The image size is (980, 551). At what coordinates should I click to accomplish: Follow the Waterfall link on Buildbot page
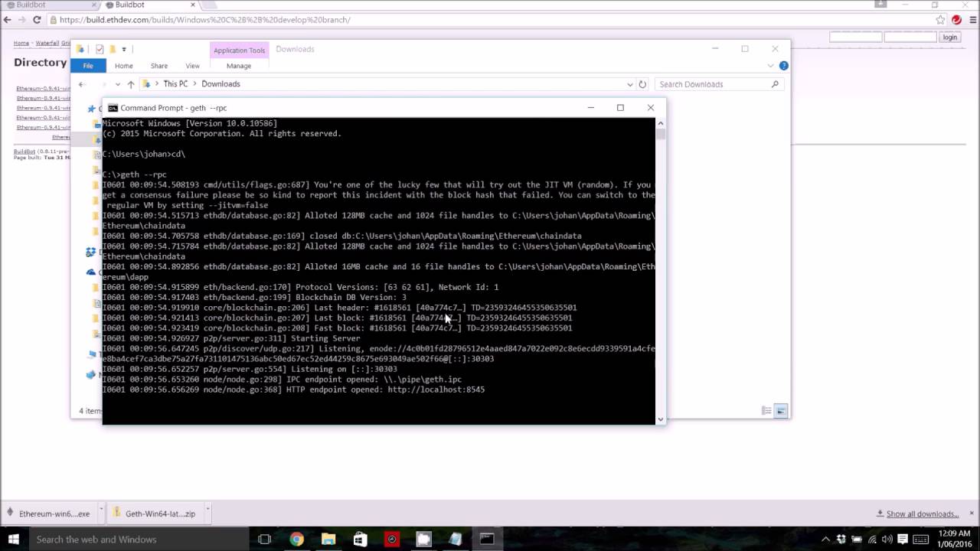coord(47,43)
